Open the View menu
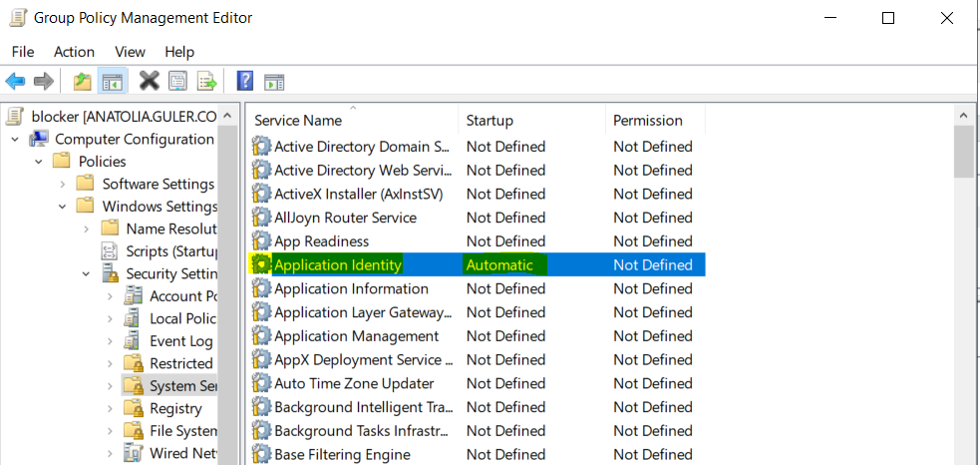The image size is (980, 465). (x=130, y=51)
